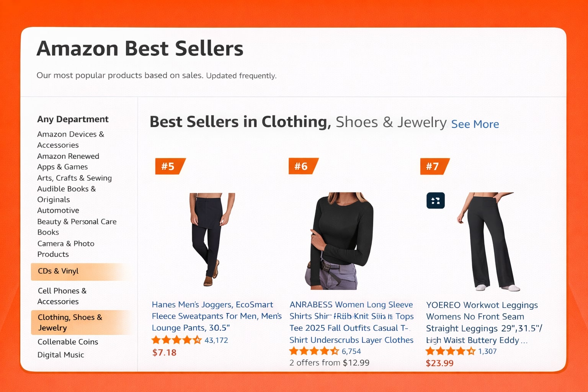Select Digital Music in the sidebar

[x=60, y=354]
